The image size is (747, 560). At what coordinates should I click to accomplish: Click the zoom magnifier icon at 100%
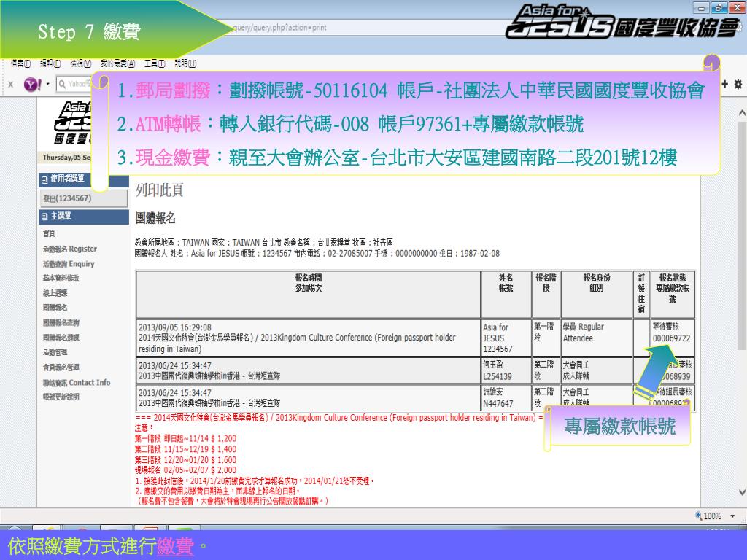coord(699,516)
